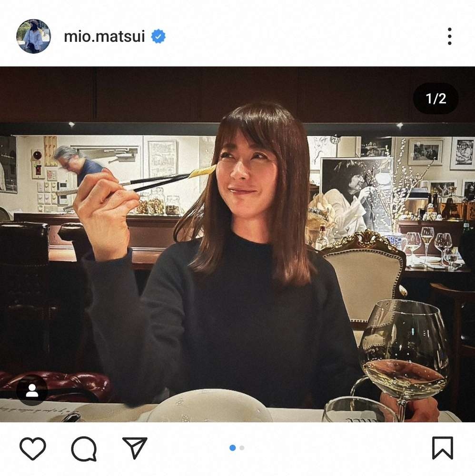475x476 pixels.
Task: Open the three-dot post options menu
Action: pyautogui.click(x=449, y=37)
